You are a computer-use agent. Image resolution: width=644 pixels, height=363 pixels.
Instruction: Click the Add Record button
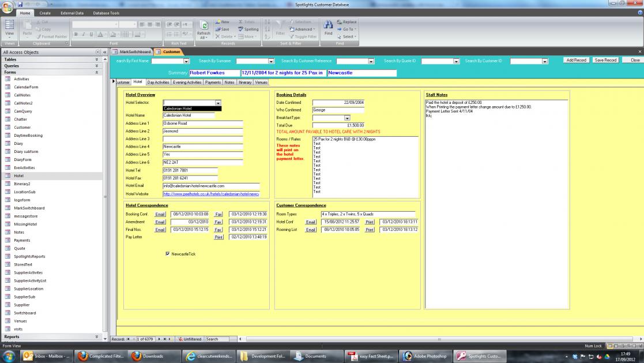pyautogui.click(x=576, y=60)
